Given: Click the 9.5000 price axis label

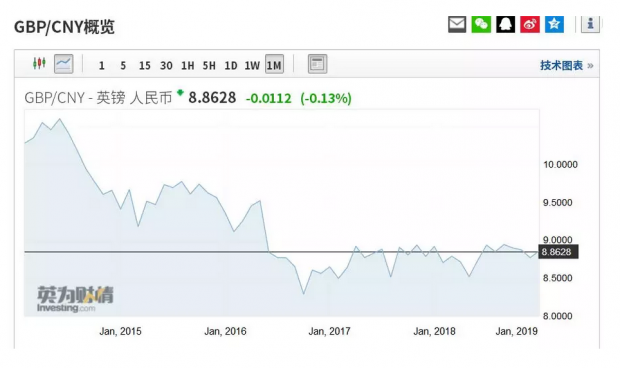Looking at the screenshot, I should click(x=558, y=202).
